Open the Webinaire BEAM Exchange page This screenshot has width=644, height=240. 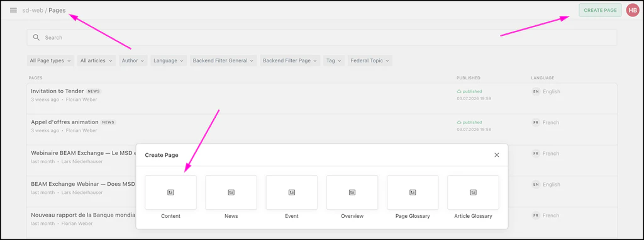84,153
